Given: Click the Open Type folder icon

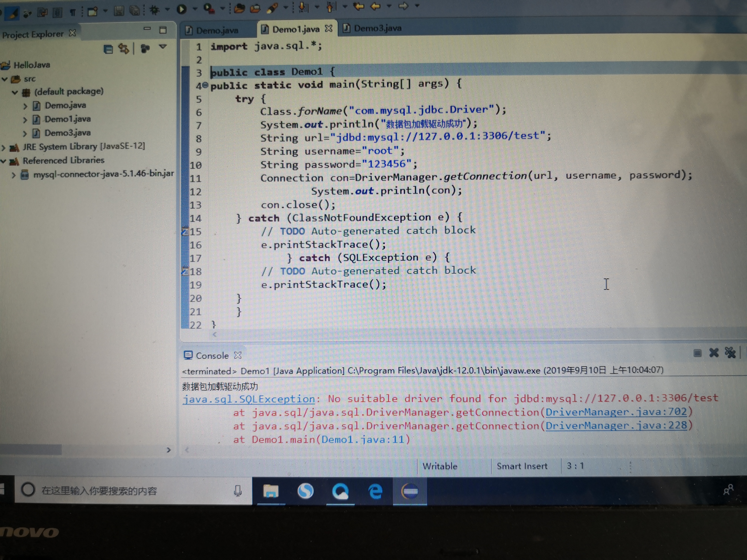Looking at the screenshot, I should click(239, 8).
